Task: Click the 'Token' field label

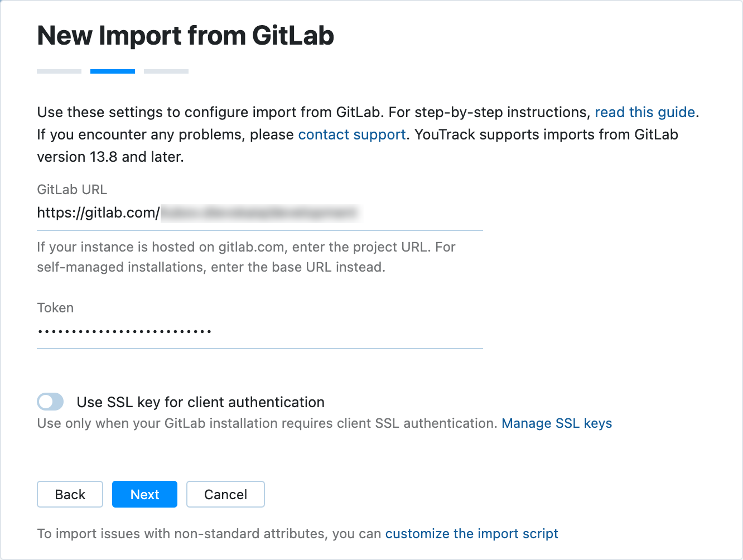Action: (x=55, y=308)
